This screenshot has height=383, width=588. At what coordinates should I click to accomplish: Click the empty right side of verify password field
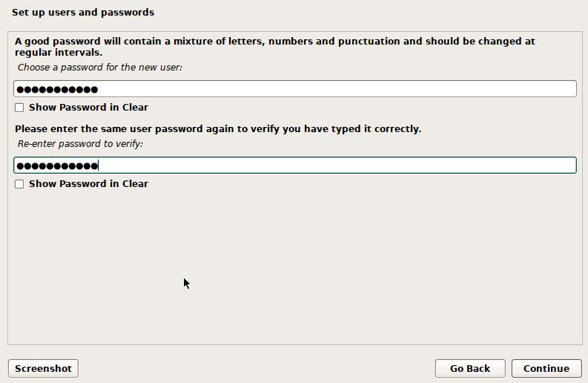tap(445, 166)
